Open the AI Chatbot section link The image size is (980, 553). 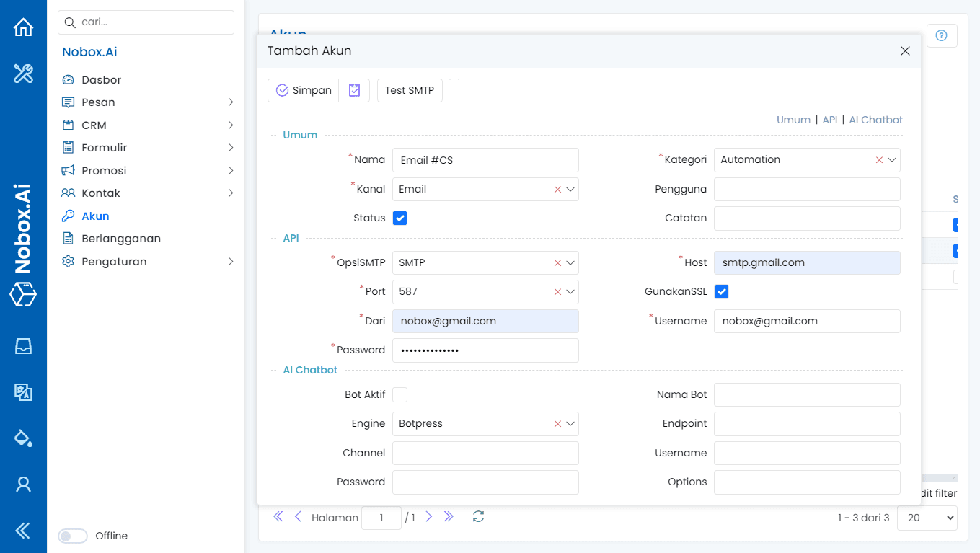(875, 120)
